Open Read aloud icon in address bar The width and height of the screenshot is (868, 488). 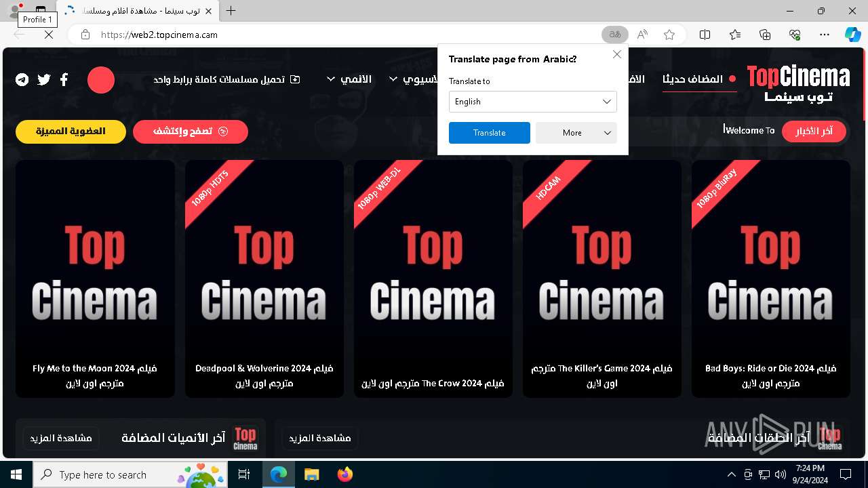coord(642,35)
